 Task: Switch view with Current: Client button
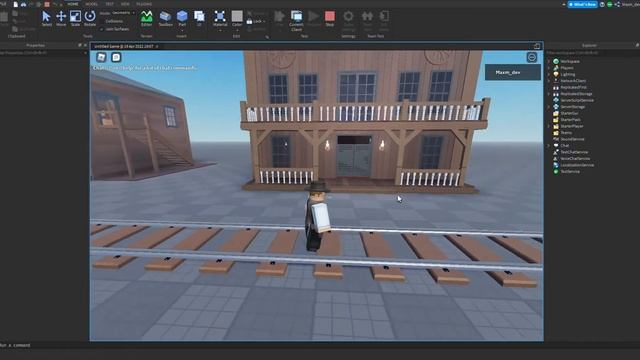tap(296, 20)
